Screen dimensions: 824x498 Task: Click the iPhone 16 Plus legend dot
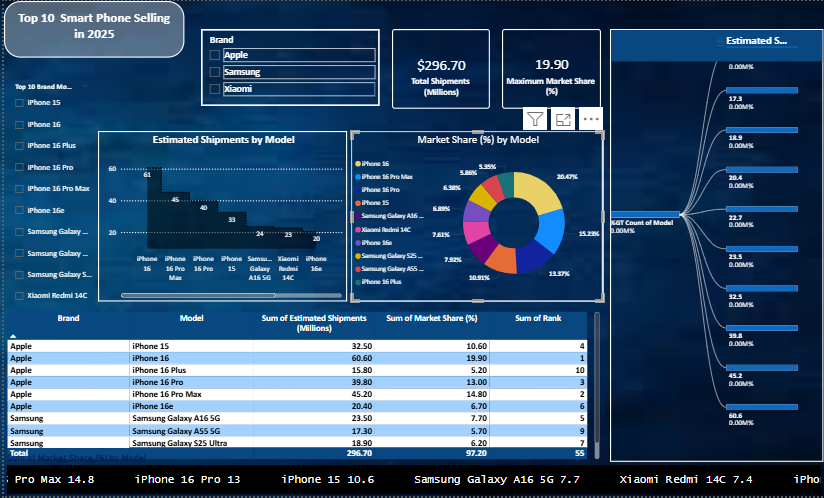[356, 282]
